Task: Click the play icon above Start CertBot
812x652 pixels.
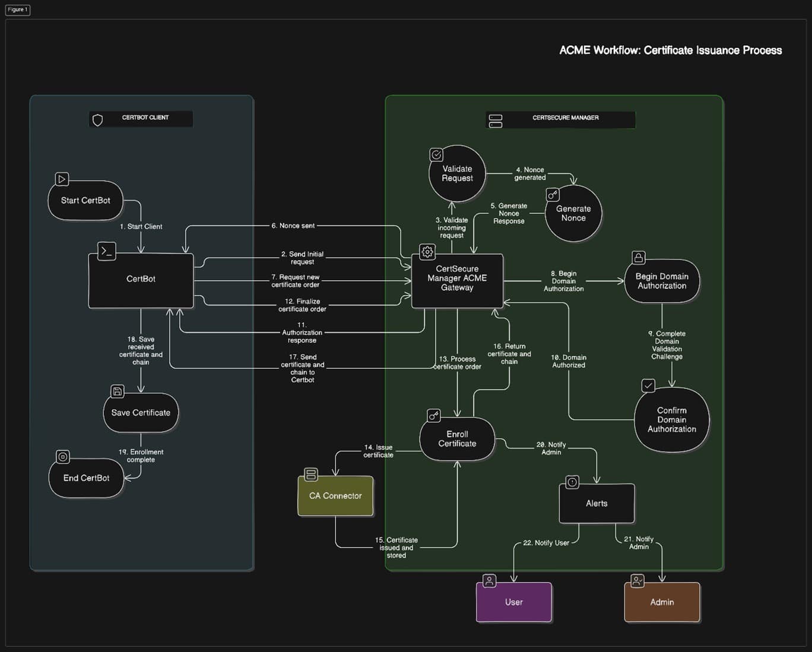Action: pos(62,179)
